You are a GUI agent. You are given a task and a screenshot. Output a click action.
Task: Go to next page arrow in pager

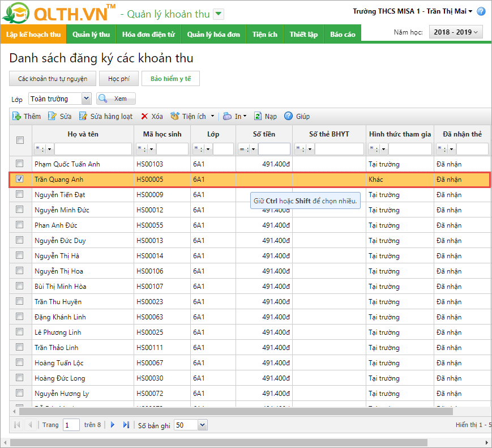point(113,425)
